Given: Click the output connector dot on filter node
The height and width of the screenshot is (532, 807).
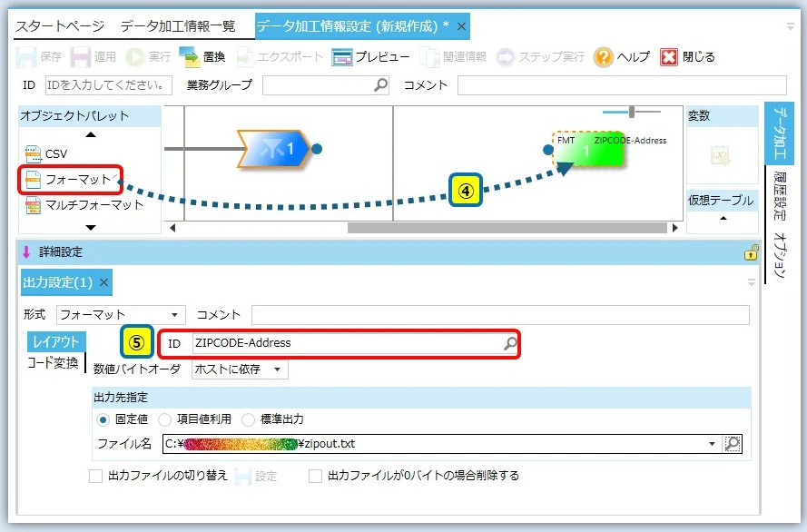Looking at the screenshot, I should (x=317, y=149).
